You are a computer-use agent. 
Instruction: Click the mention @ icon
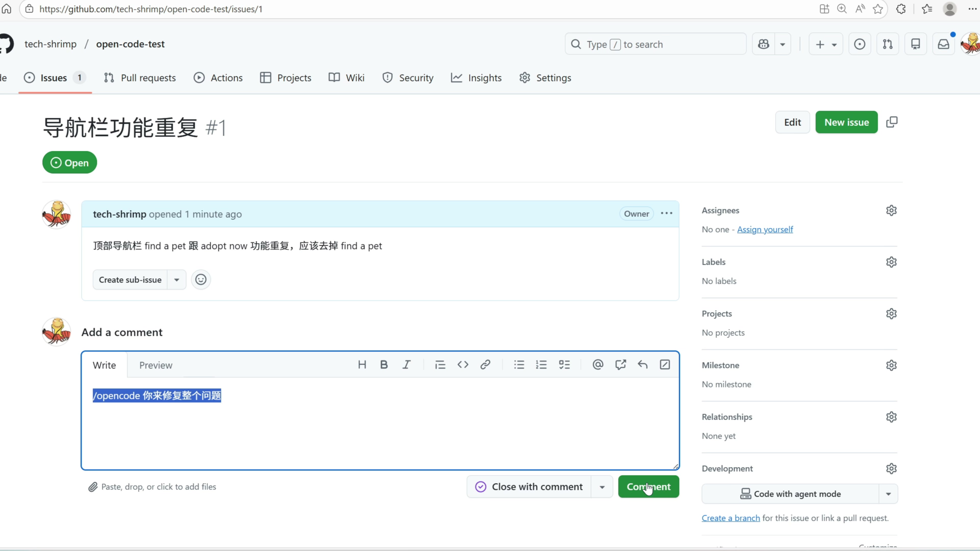[598, 365]
